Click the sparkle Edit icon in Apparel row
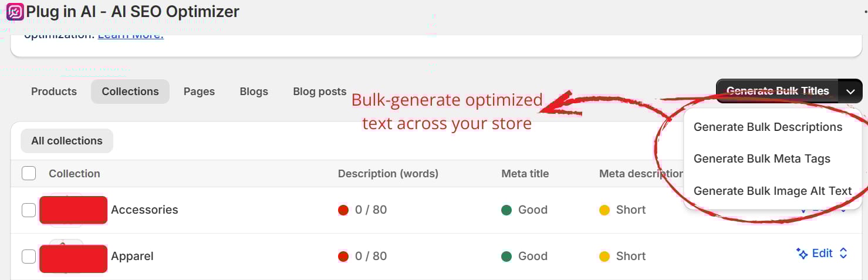 click(802, 254)
